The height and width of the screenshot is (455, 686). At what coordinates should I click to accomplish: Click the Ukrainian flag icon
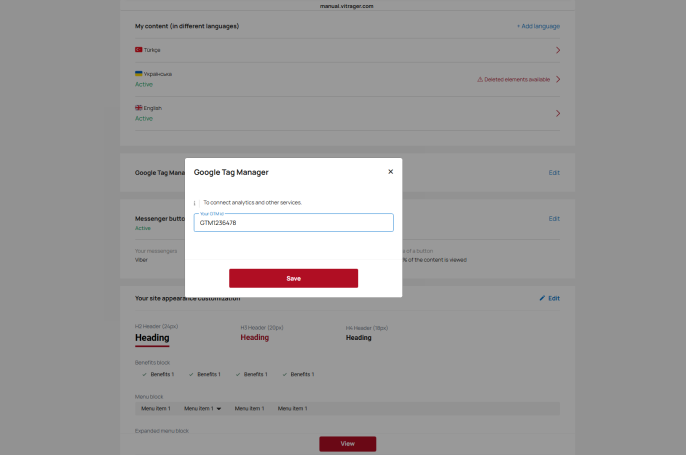coord(139,74)
